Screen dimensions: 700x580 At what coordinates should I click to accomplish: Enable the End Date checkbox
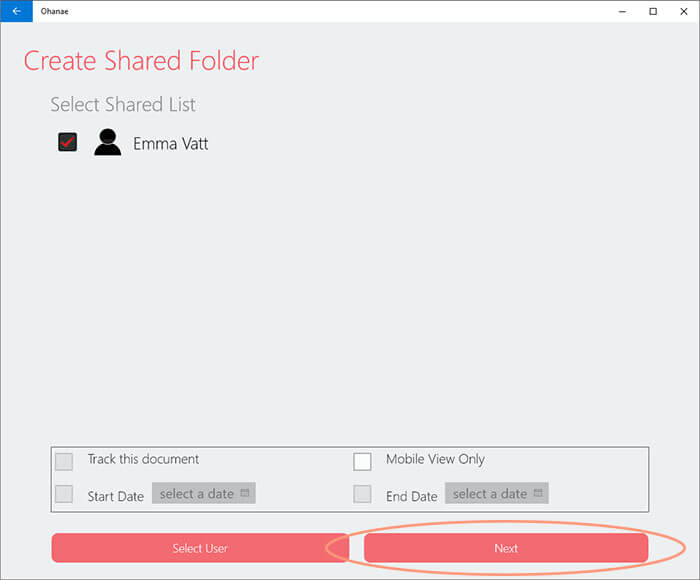click(x=362, y=494)
